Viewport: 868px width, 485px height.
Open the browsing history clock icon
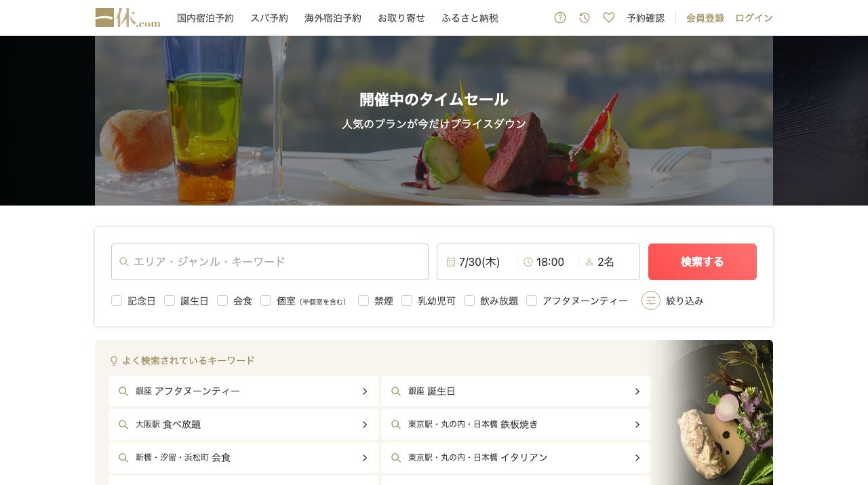point(585,18)
